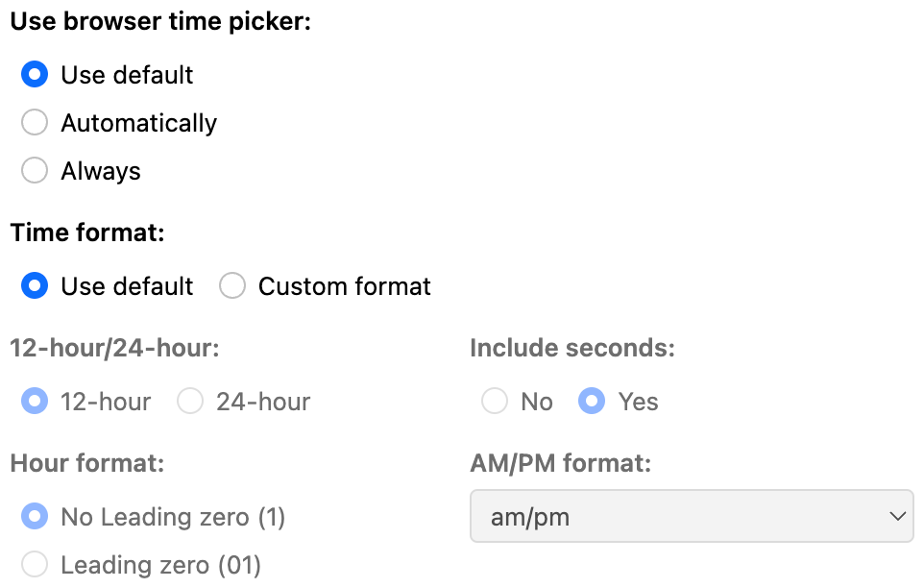Screen dimensions: 924x588
Task: Choose the Automatically radio option
Action: tap(35, 123)
